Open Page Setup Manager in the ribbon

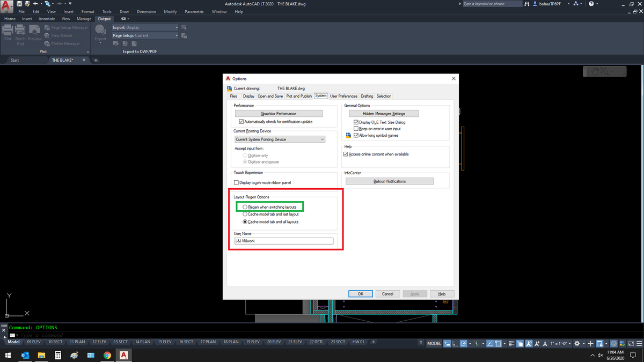[x=66, y=27]
